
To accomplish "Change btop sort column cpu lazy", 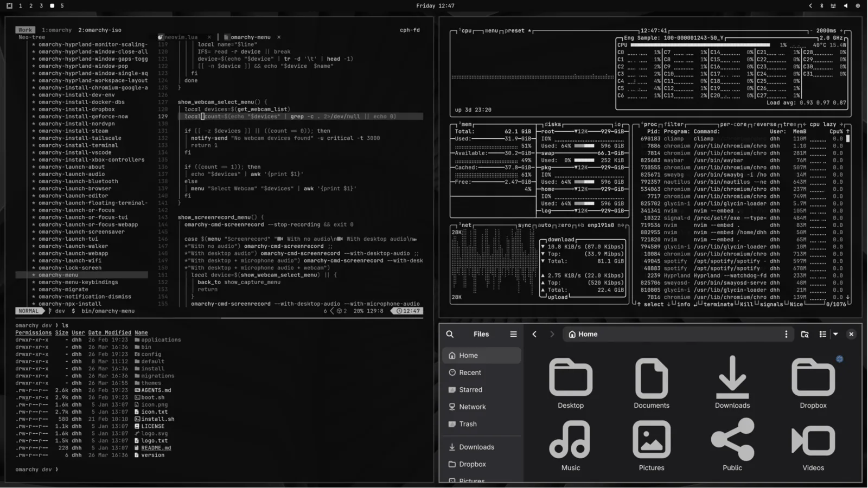I will [x=822, y=124].
